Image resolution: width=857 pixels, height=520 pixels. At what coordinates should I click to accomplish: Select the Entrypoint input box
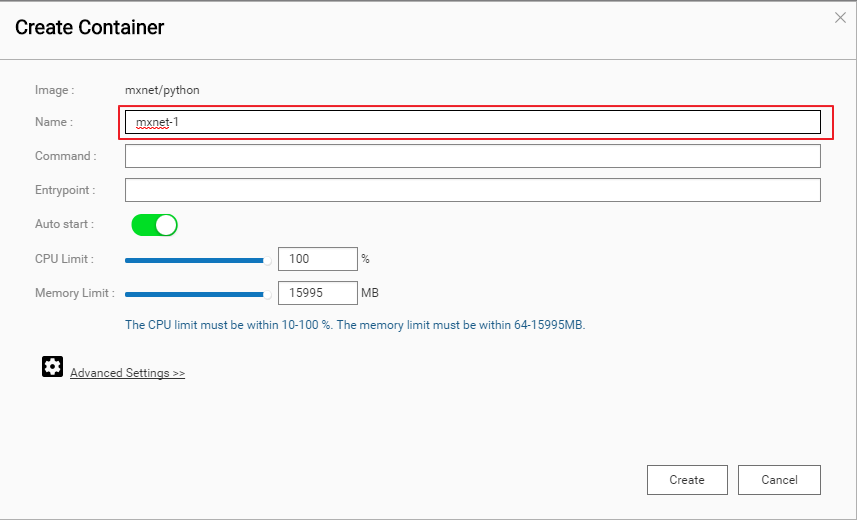click(x=472, y=190)
